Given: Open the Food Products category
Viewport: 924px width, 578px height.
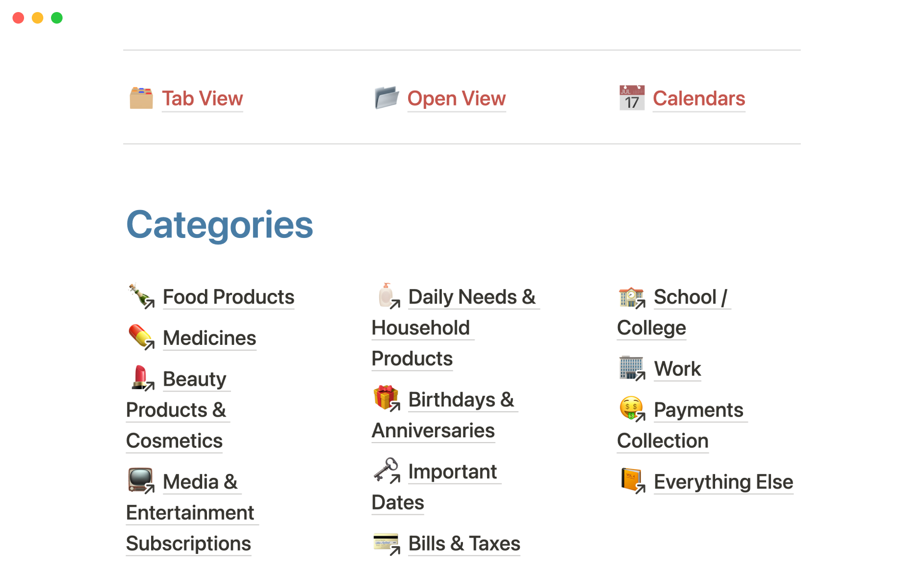Looking at the screenshot, I should [229, 297].
